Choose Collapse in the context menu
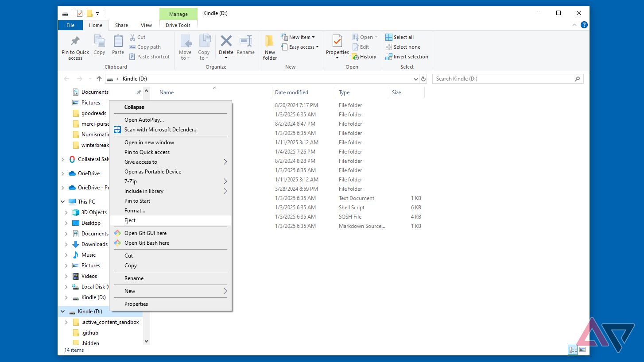644x362 pixels. point(171,107)
